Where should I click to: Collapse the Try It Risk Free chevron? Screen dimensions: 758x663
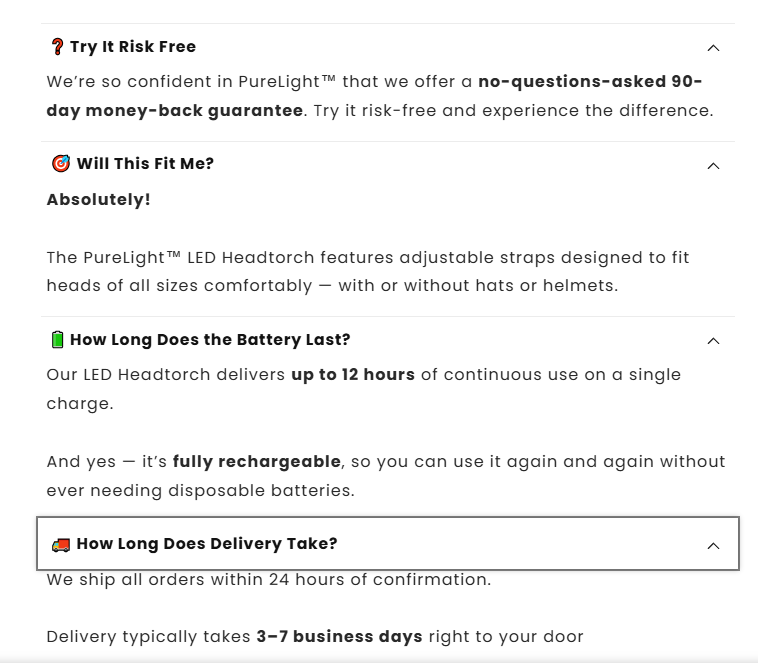click(x=713, y=48)
